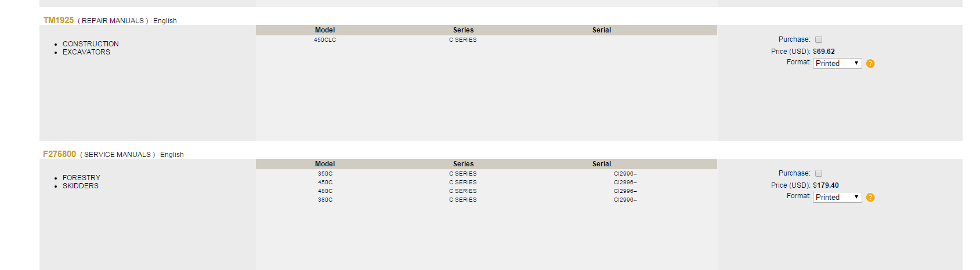Open the TM1925 manual link
The width and height of the screenshot is (980, 270).
coord(59,20)
